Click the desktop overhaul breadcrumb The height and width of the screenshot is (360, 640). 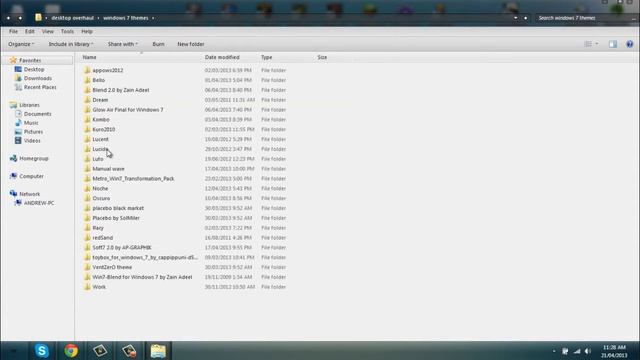(x=73, y=18)
